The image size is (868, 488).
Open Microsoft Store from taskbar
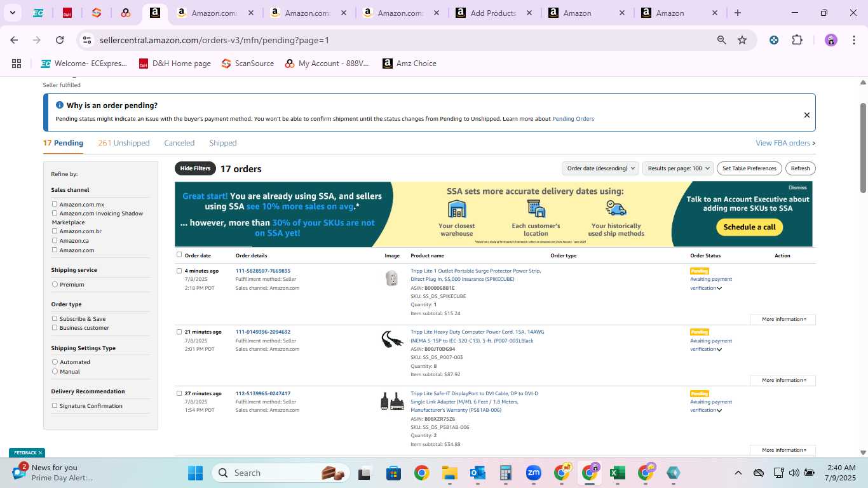pyautogui.click(x=394, y=473)
